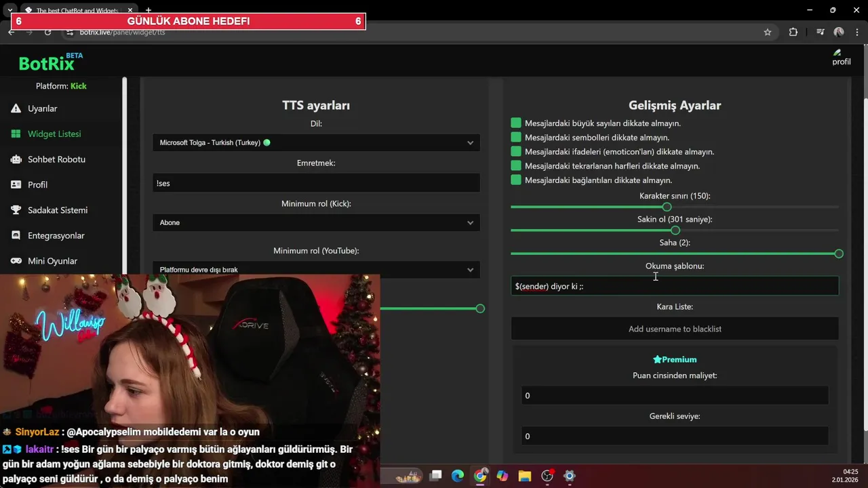Open Mini Oyunlar menu entry

52,261
